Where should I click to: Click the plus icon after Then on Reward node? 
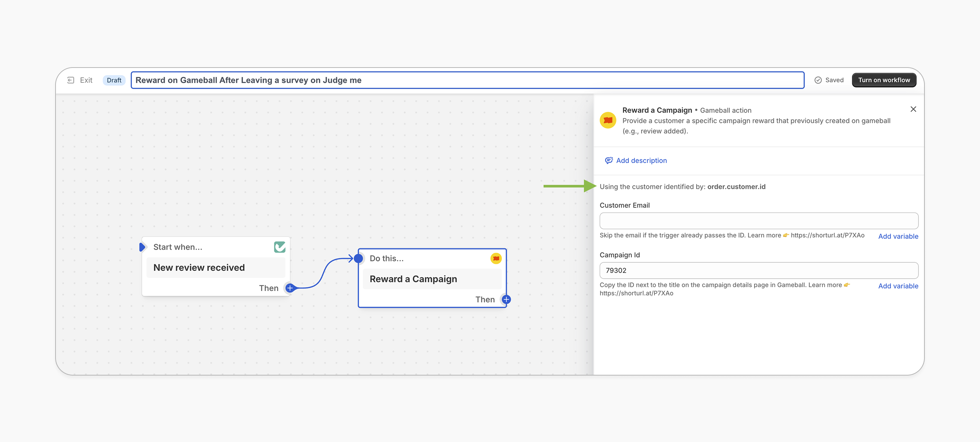point(506,299)
